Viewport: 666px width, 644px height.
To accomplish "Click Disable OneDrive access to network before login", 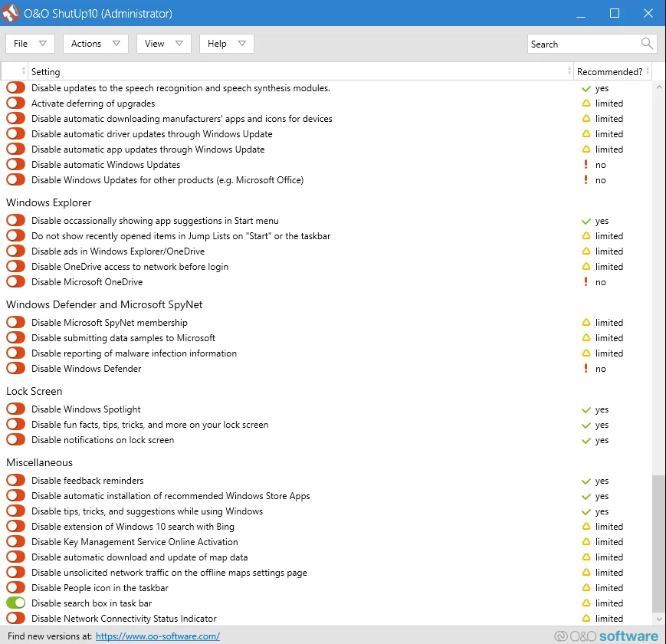I will click(130, 266).
